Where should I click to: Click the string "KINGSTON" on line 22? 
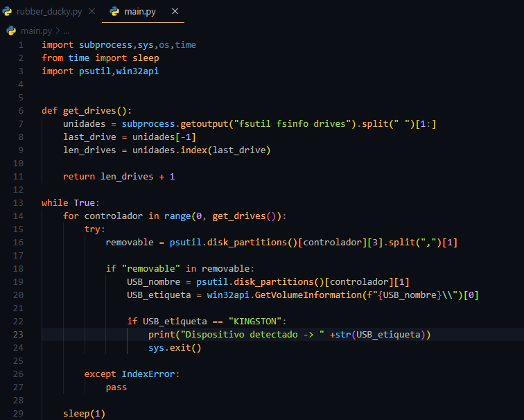click(255, 322)
